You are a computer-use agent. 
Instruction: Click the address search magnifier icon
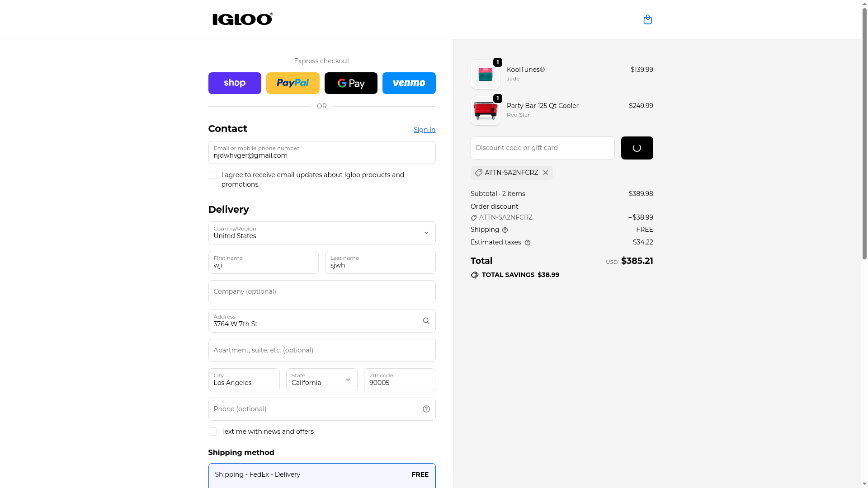pos(426,321)
